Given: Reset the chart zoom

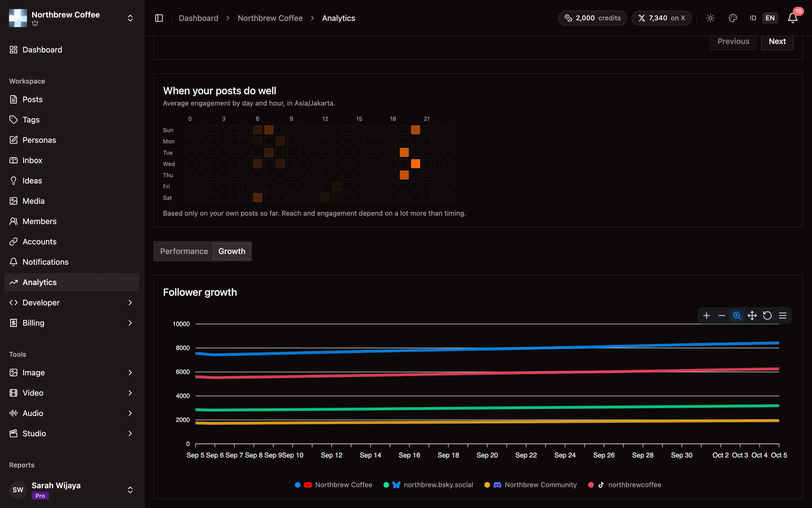Looking at the screenshot, I should pos(767,316).
